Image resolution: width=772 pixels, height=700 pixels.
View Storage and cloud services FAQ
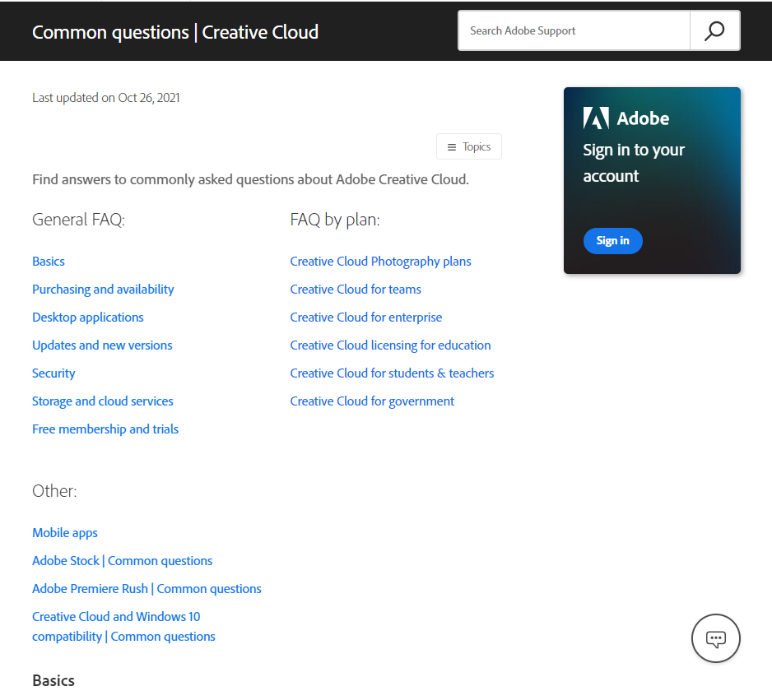click(x=103, y=401)
